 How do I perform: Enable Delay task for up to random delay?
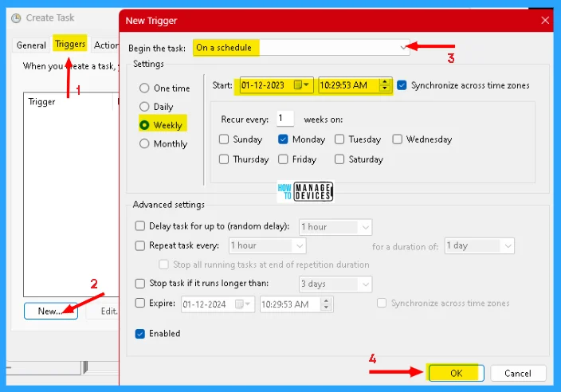140,226
